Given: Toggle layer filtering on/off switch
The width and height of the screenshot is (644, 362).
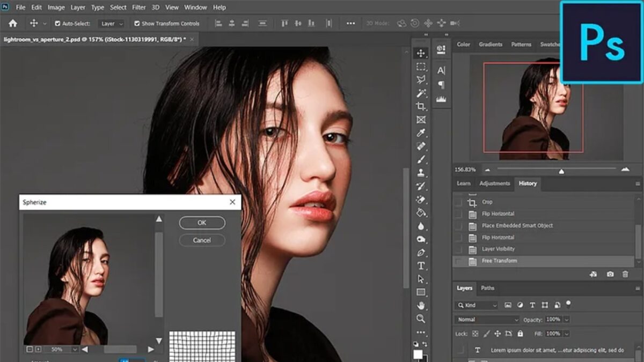Looking at the screenshot, I should 568,304.
